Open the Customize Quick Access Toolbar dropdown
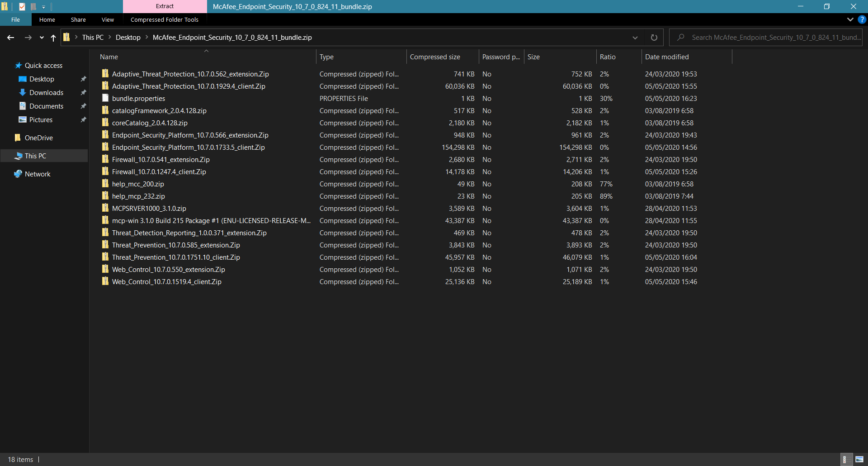This screenshot has width=868, height=466. pyautogui.click(x=44, y=7)
